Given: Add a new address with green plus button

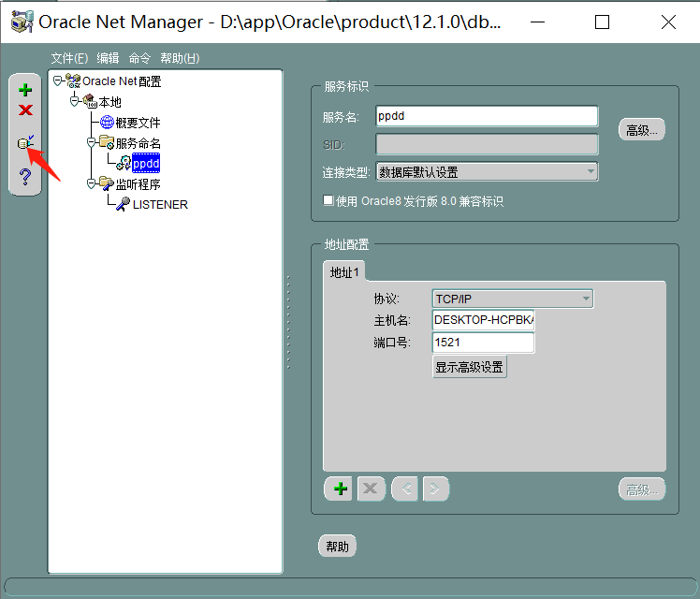Looking at the screenshot, I should pyautogui.click(x=339, y=489).
